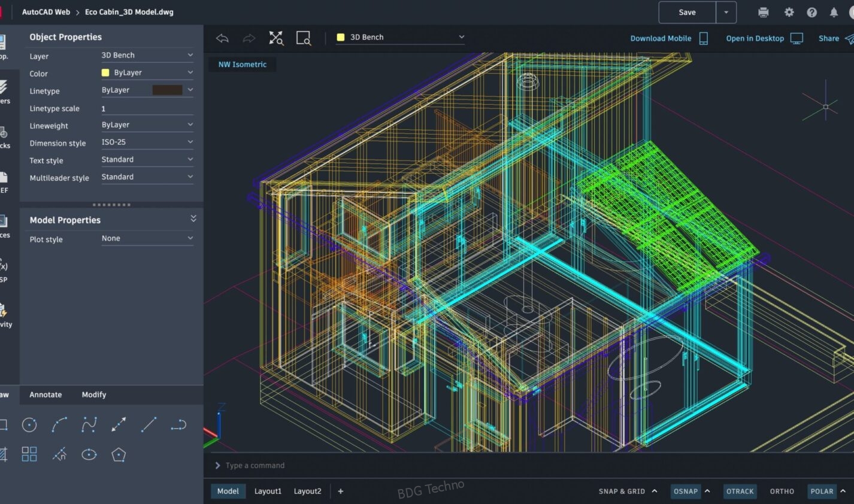This screenshot has height=504, width=854.
Task: Open settings gear in top bar
Action: tap(789, 12)
